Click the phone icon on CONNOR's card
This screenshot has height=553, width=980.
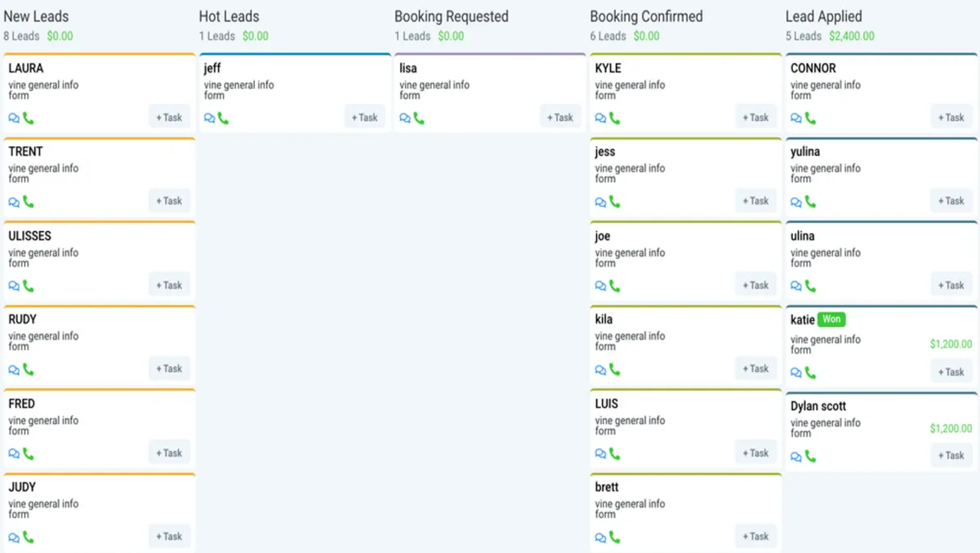click(810, 118)
